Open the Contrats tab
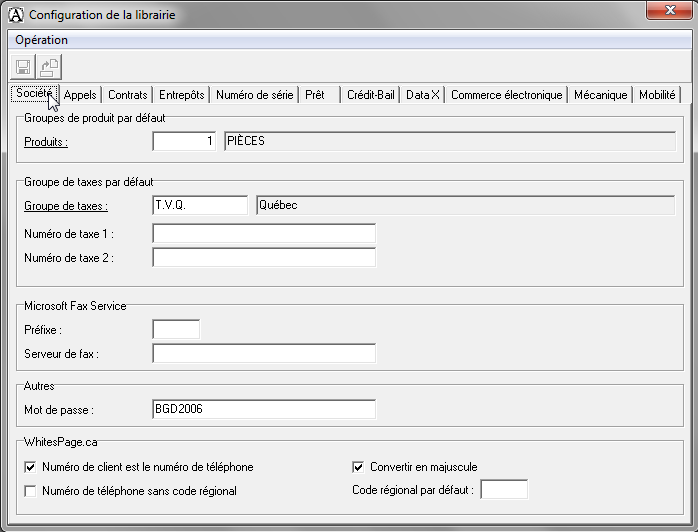Viewport: 698px width, 532px height. 128,95
